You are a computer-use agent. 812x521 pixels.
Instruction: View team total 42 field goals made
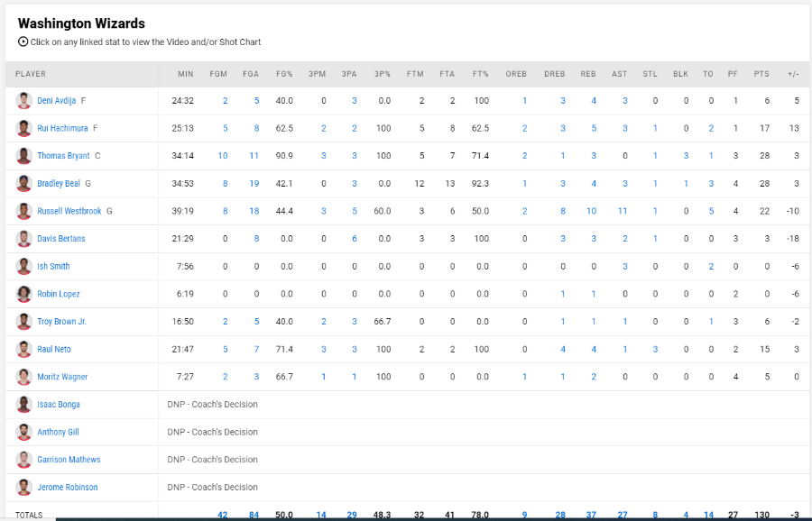pos(223,515)
